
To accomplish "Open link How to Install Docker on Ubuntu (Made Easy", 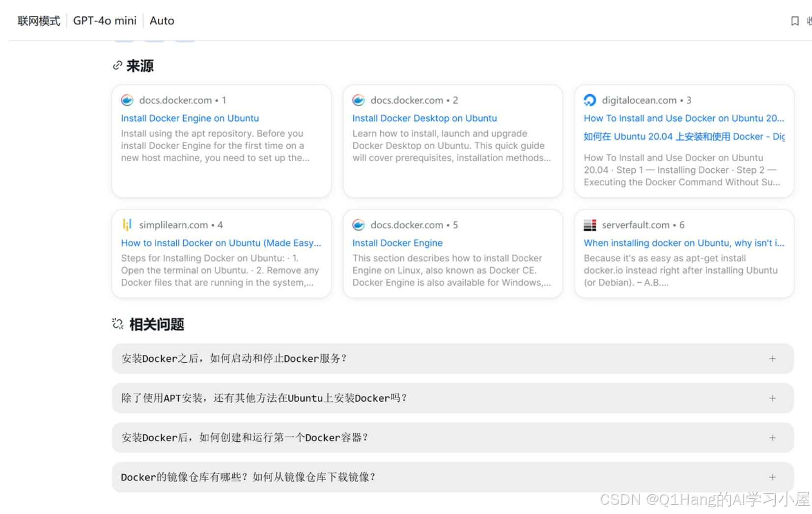I will [221, 243].
